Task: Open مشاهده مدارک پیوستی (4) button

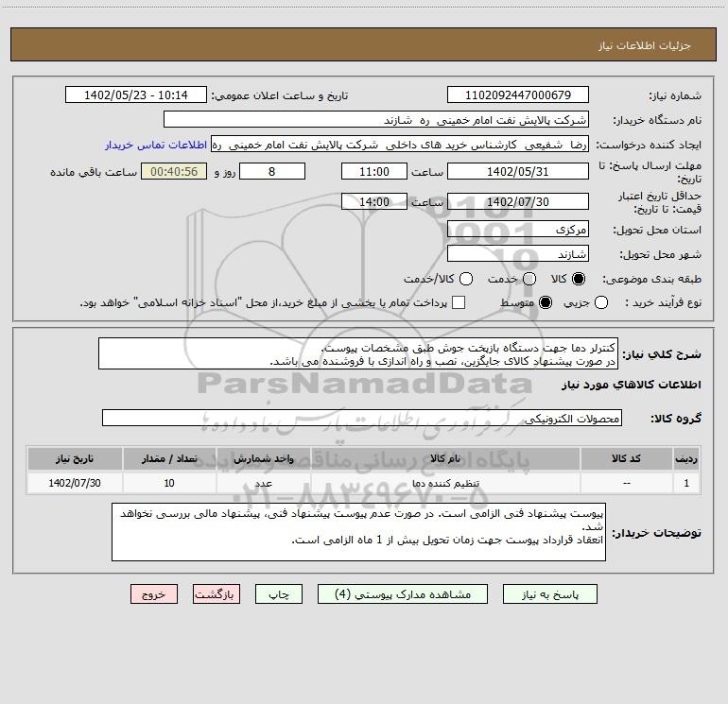Action: pos(403,594)
